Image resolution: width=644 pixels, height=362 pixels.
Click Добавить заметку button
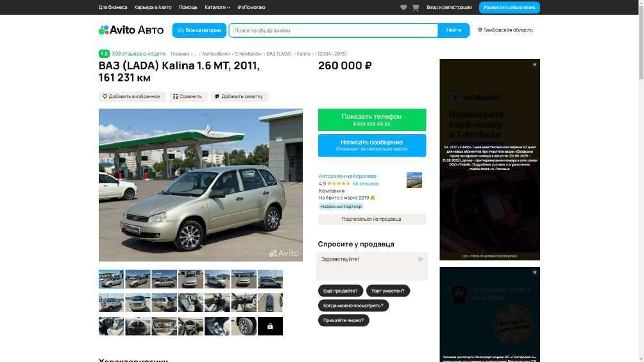239,96
